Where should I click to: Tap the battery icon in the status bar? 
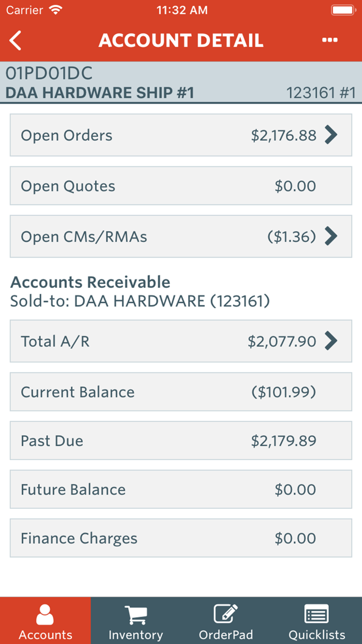tap(344, 9)
